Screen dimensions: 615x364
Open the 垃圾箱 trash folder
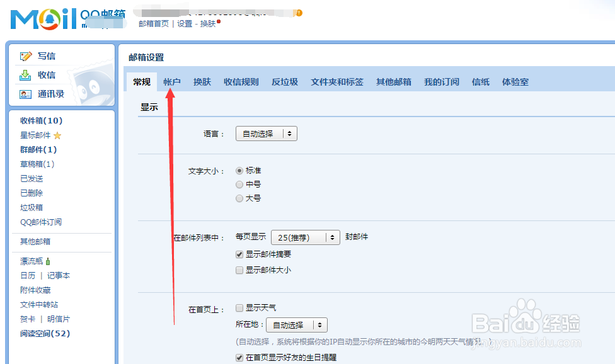tap(32, 207)
